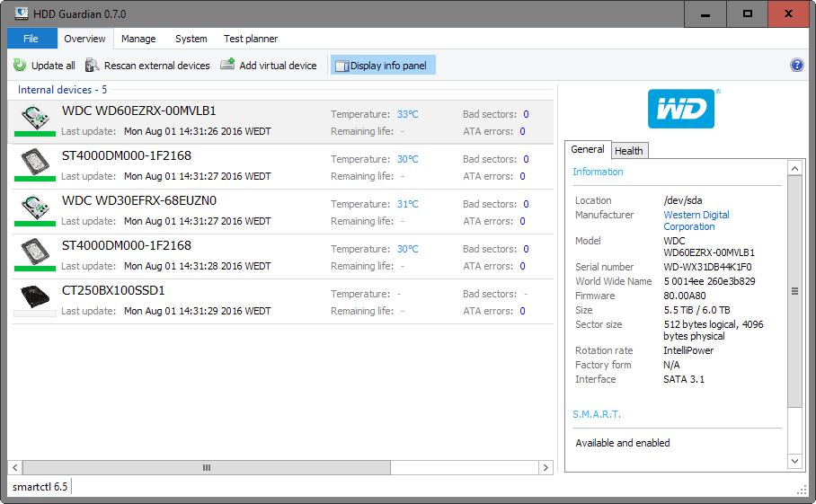
Task: Toggle the Display info panel button
Action: coord(383,65)
